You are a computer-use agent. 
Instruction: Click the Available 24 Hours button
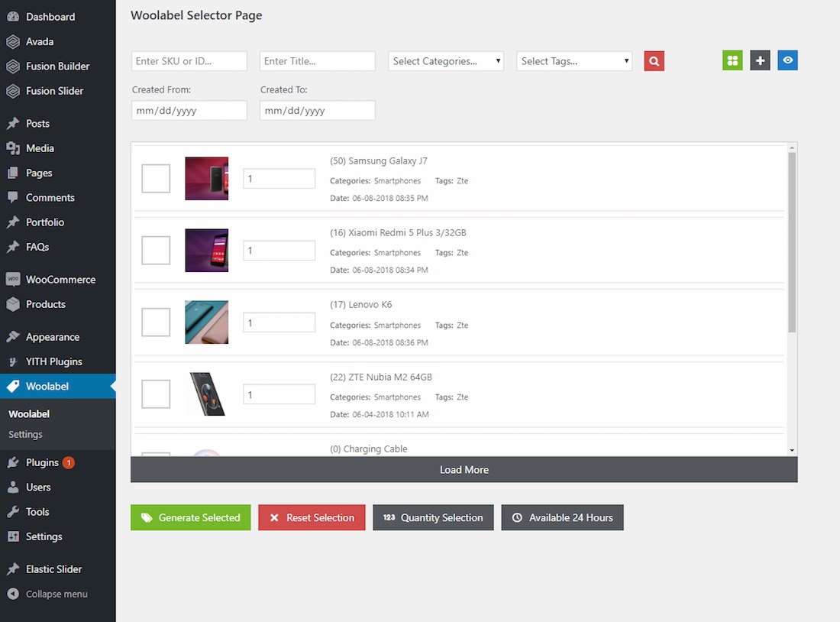563,517
